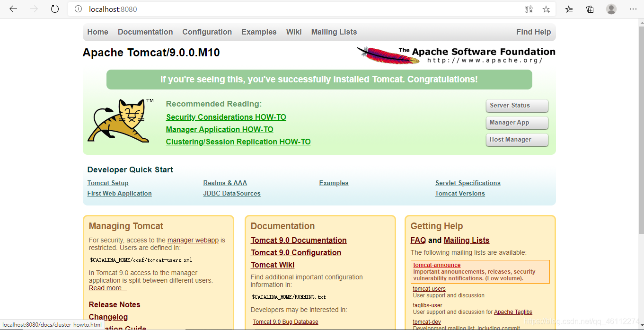Click the Server Status button
This screenshot has width=644, height=330.
pyautogui.click(x=517, y=106)
